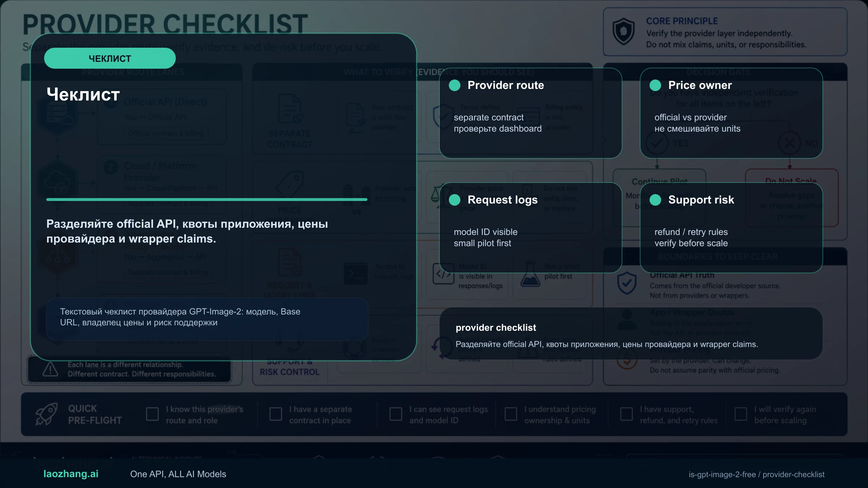This screenshot has height=488, width=868.
Task: Click the flask icon beside 'Run a small pilot first'
Action: pos(530,274)
